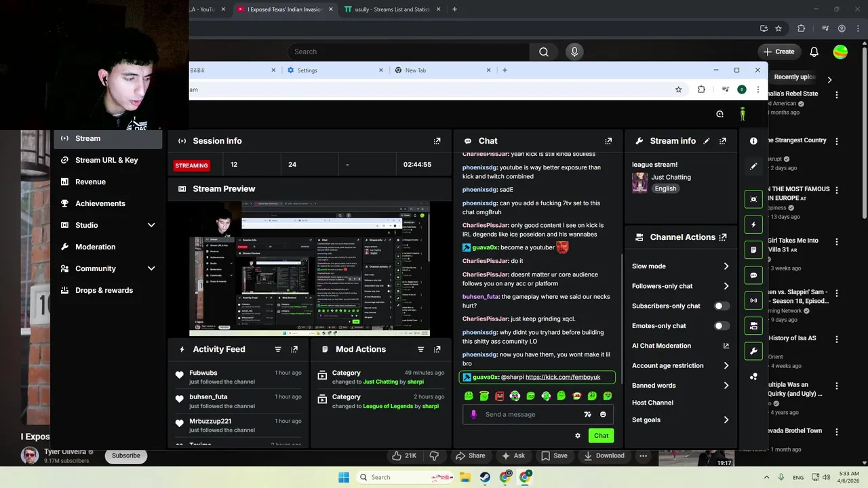The width and height of the screenshot is (868, 488).
Task: Open Steam from the taskbar
Action: point(486,477)
